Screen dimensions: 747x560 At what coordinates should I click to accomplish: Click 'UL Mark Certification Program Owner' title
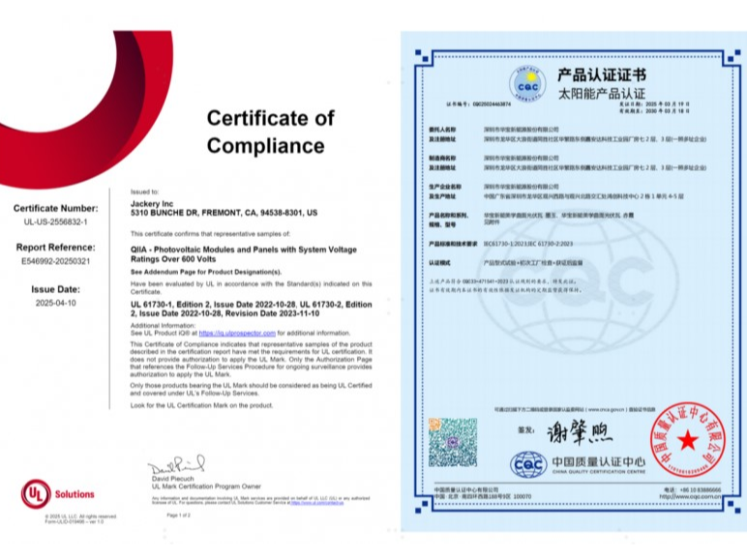pyautogui.click(x=206, y=486)
